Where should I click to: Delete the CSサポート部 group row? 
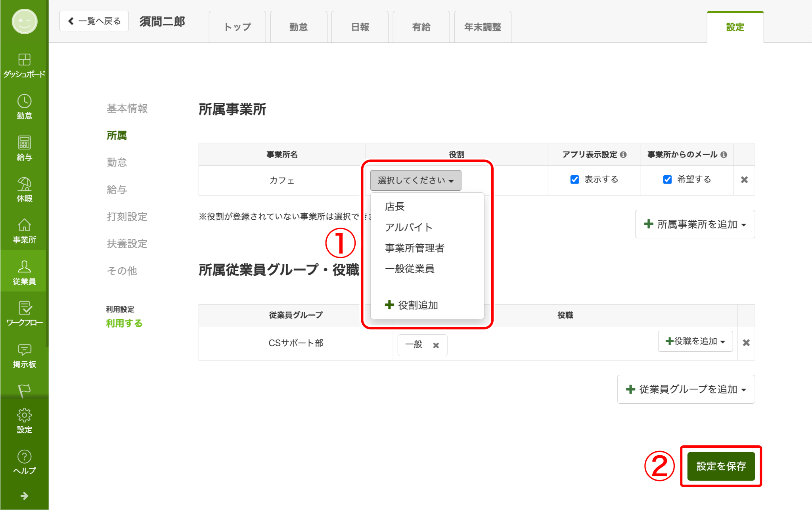click(746, 343)
